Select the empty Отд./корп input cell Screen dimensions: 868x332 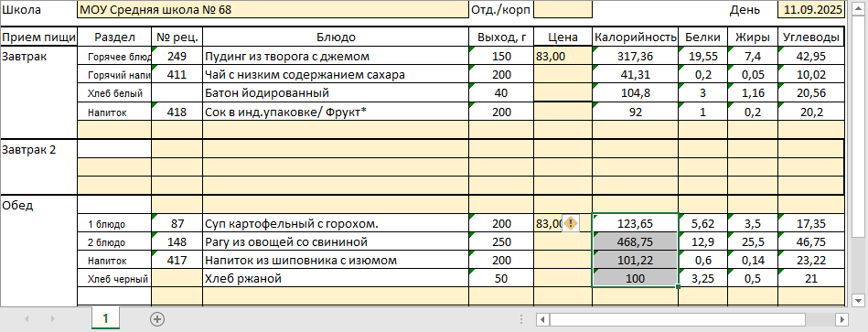[x=563, y=10]
